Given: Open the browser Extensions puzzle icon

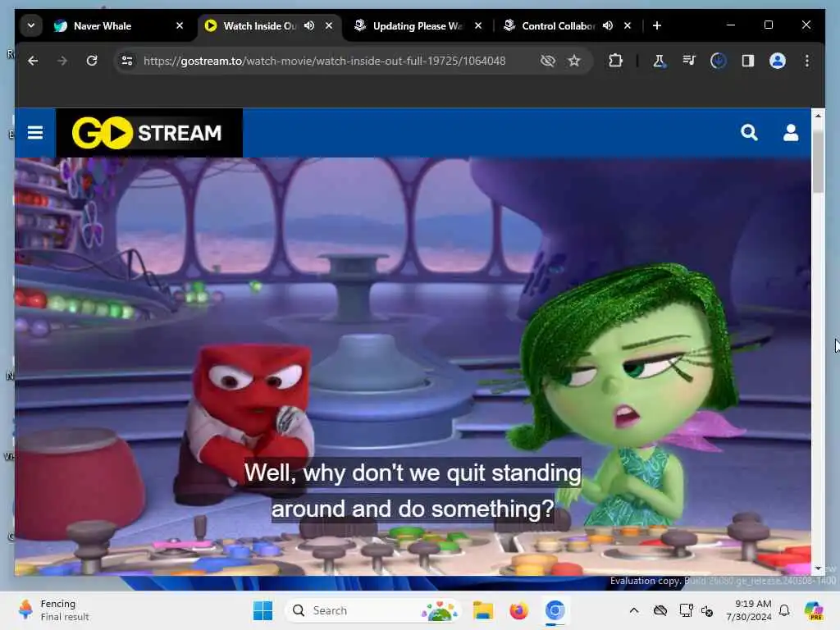Looking at the screenshot, I should pyautogui.click(x=615, y=61).
